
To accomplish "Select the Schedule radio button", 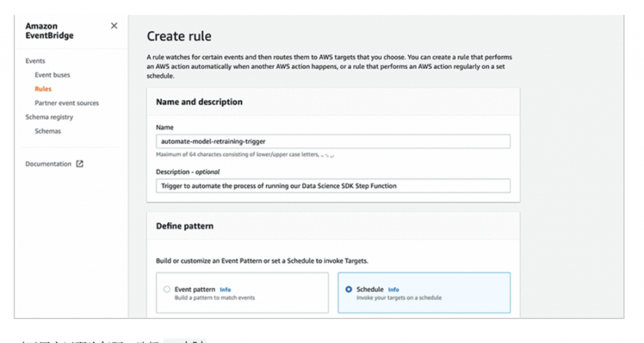I will (x=348, y=290).
